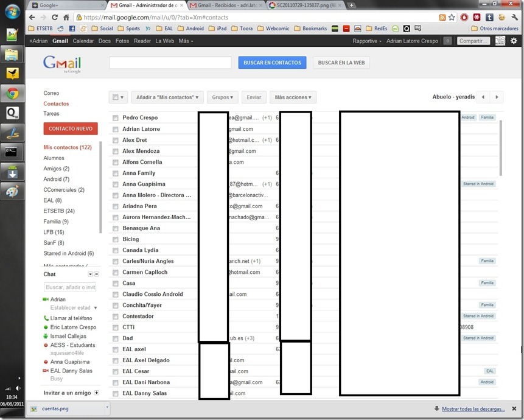Open the Rapportive dropdown

pyautogui.click(x=367, y=41)
